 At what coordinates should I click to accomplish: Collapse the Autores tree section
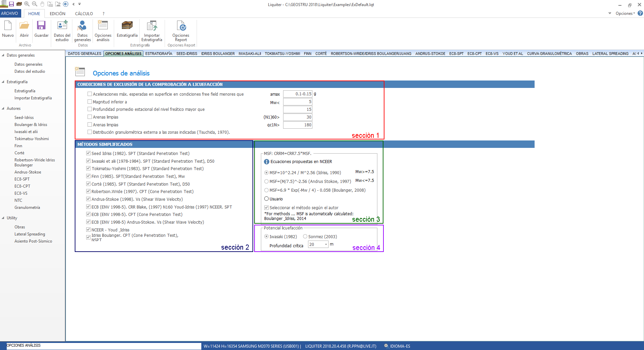tap(3, 108)
